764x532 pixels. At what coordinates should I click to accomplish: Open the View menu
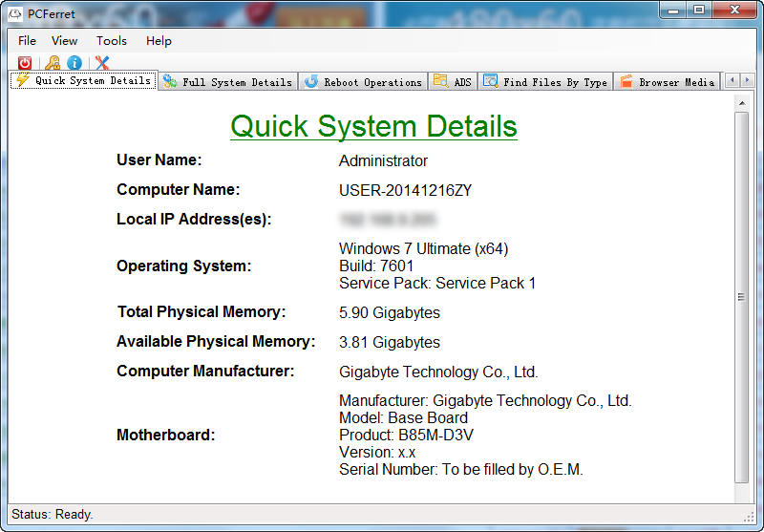click(64, 41)
